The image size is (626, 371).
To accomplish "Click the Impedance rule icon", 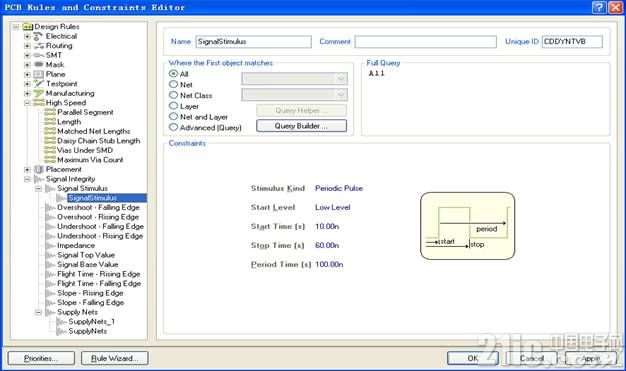I will tap(50, 246).
